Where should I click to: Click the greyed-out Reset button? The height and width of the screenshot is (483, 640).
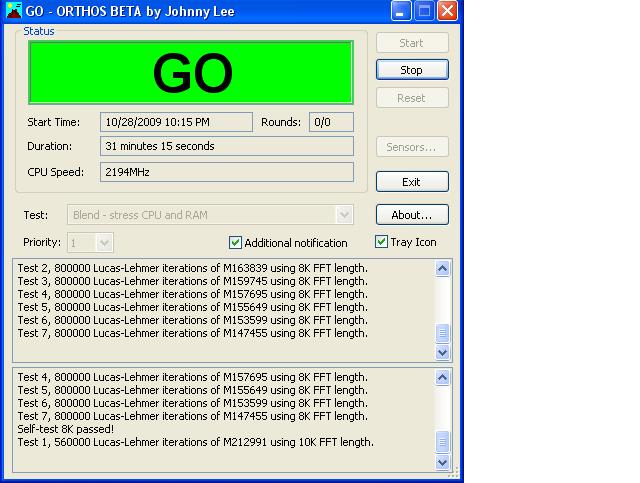412,98
